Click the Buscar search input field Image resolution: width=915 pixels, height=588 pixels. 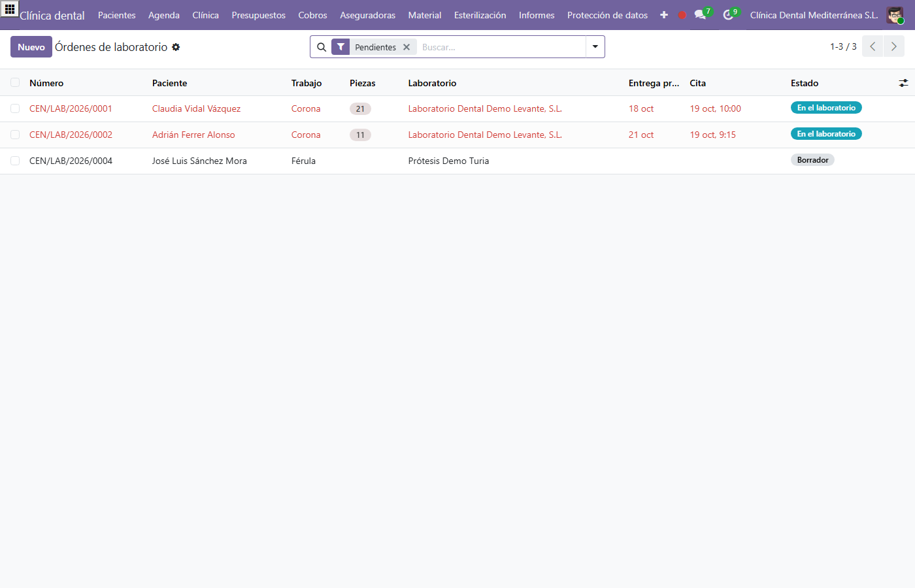point(501,47)
